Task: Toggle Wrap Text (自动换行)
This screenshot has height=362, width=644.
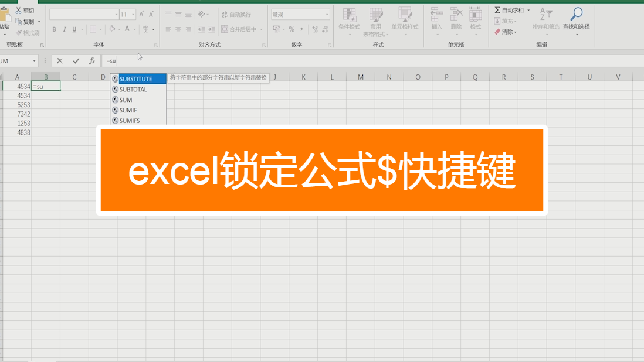Action: (236, 14)
